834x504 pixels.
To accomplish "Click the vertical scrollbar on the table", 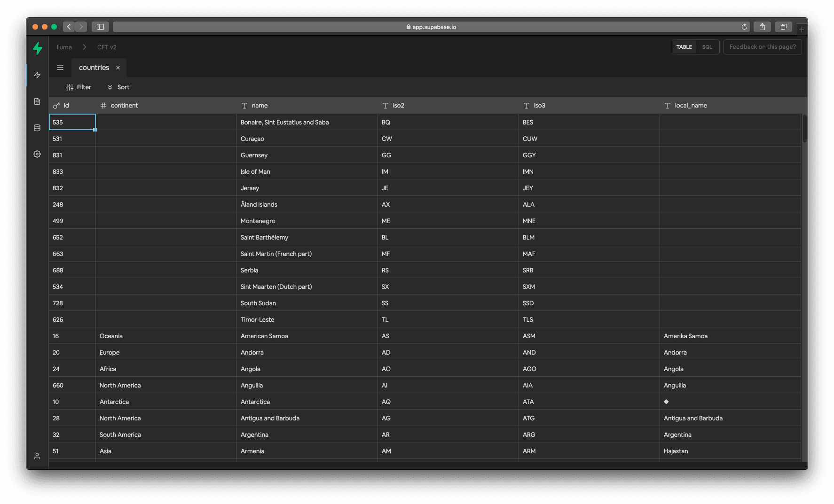I will click(x=804, y=128).
